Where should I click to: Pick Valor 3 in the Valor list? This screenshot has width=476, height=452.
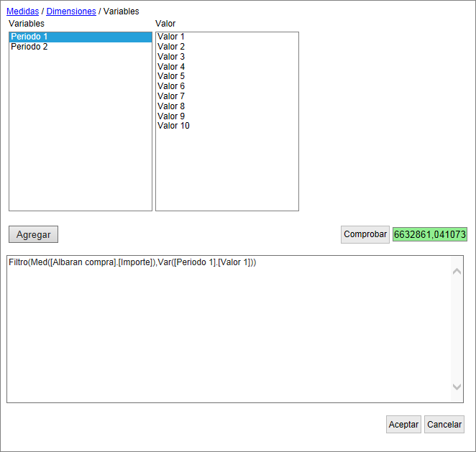(x=171, y=57)
